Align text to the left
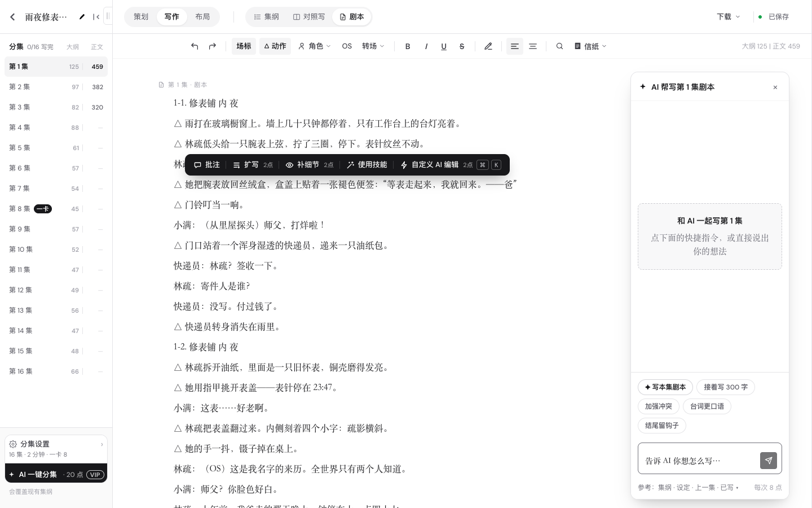Viewport: 812px width, 508px height. click(x=515, y=46)
